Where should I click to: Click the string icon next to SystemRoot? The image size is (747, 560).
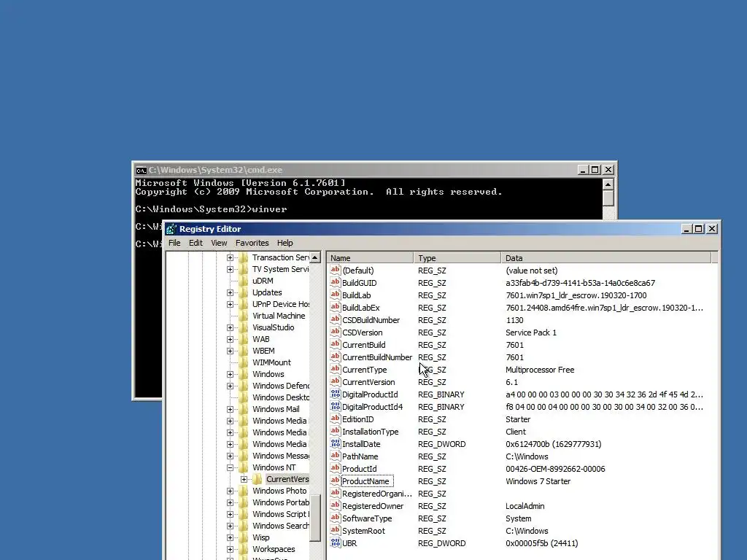pyautogui.click(x=336, y=530)
